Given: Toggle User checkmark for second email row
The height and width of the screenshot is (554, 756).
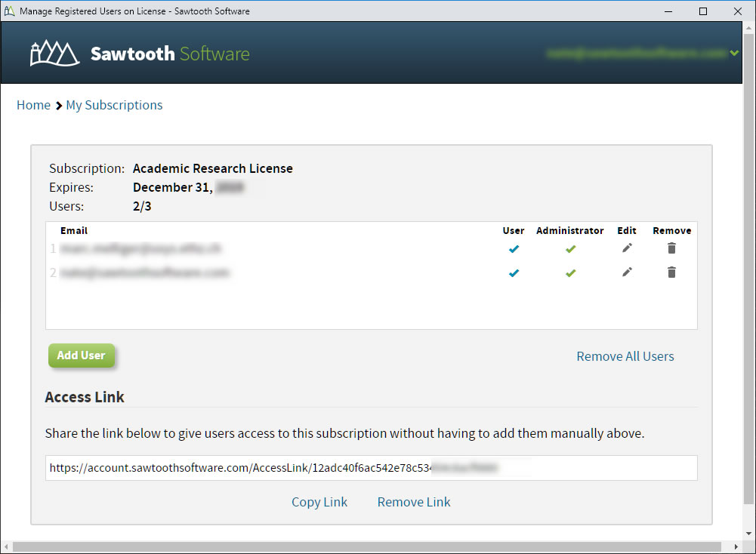Looking at the screenshot, I should 514,273.
